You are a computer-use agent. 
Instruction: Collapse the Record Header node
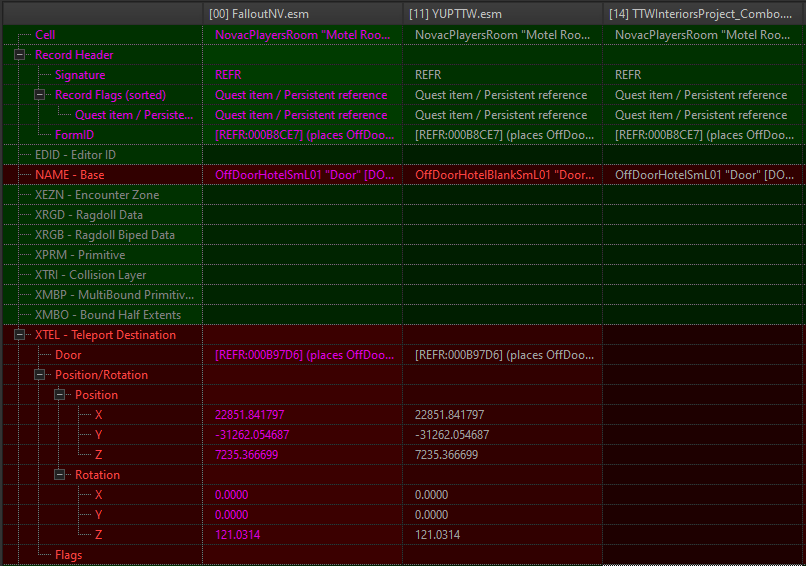point(20,54)
